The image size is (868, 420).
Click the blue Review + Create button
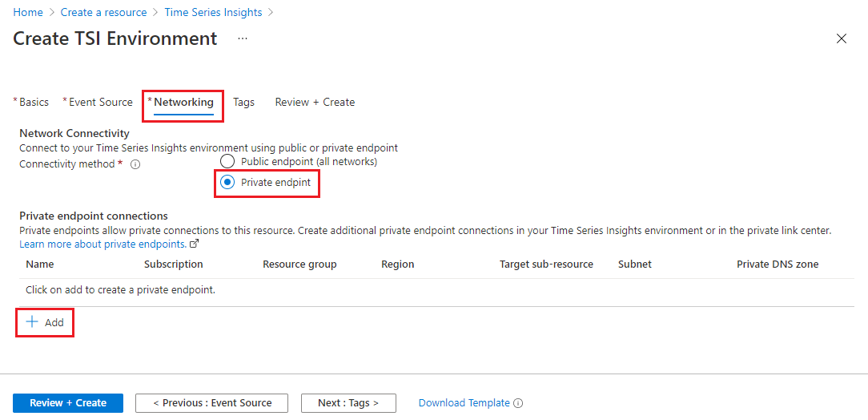68,403
